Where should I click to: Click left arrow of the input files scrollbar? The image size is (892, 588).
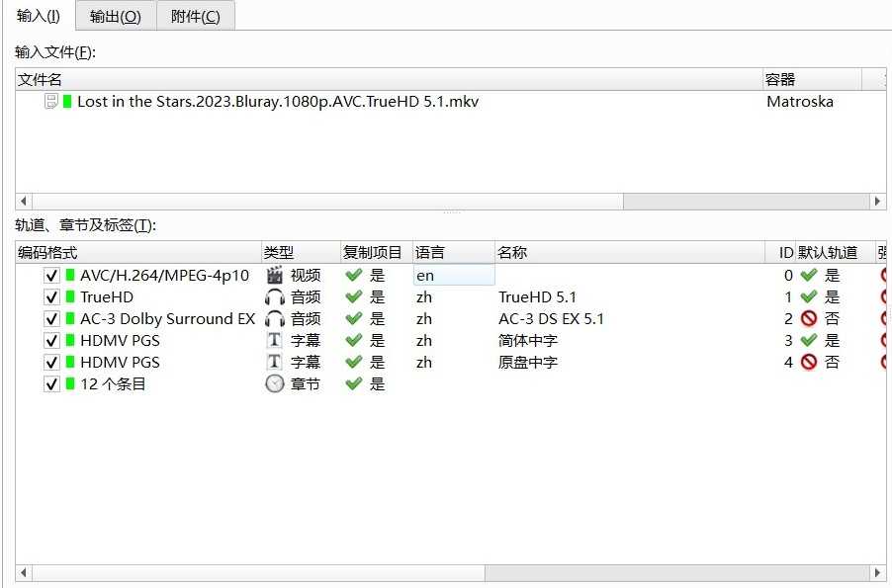(x=24, y=202)
